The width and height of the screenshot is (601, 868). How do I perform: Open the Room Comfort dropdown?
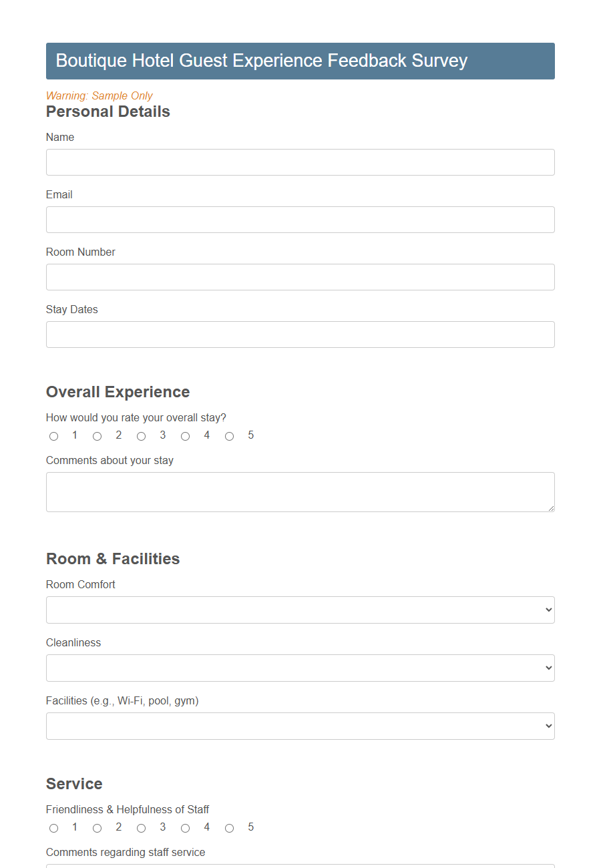coord(300,610)
